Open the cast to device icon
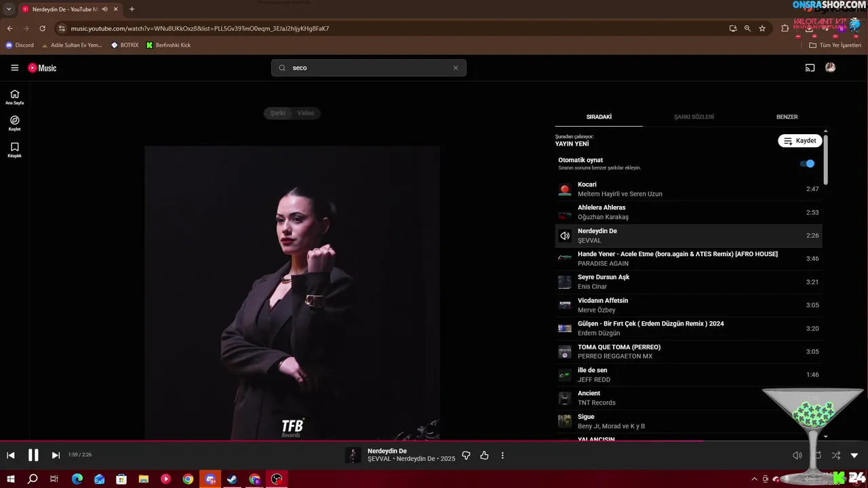Viewport: 868px width, 488px height. coord(810,68)
